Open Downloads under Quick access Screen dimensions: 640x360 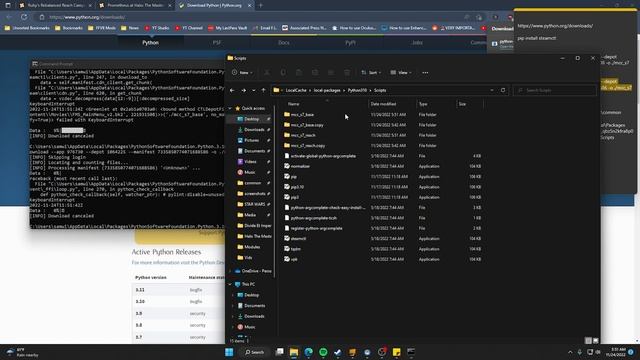point(254,130)
